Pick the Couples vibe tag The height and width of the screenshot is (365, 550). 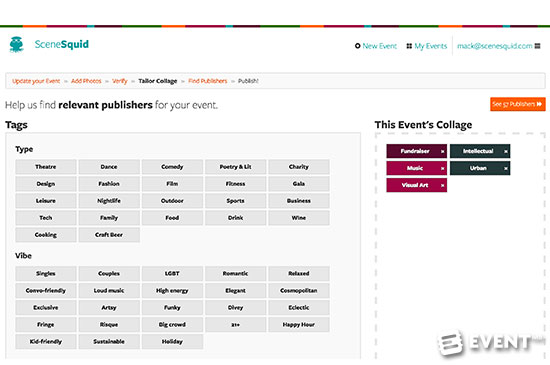[109, 273]
